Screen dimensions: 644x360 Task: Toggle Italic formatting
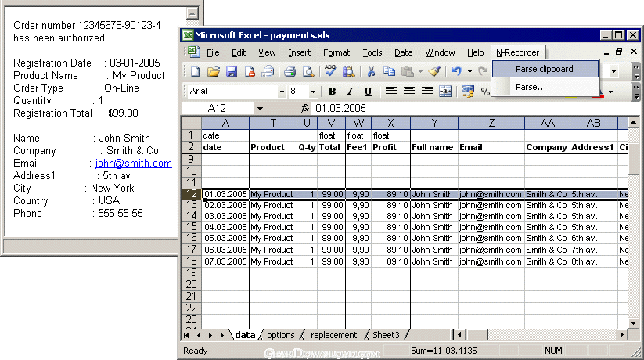click(x=350, y=92)
